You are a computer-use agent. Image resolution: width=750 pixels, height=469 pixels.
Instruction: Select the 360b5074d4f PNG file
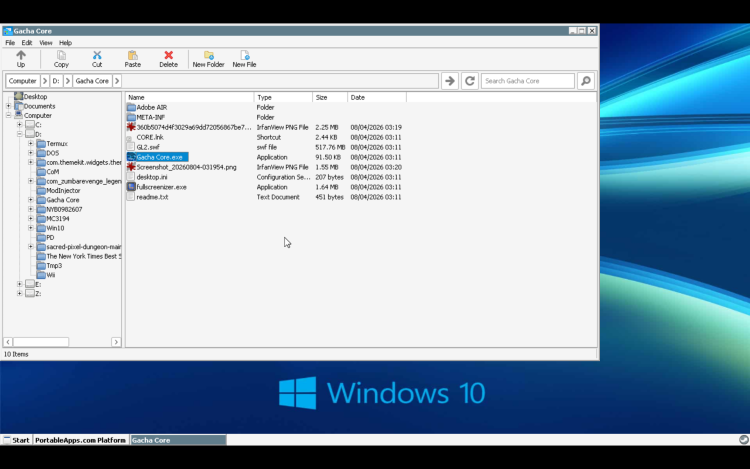189,127
